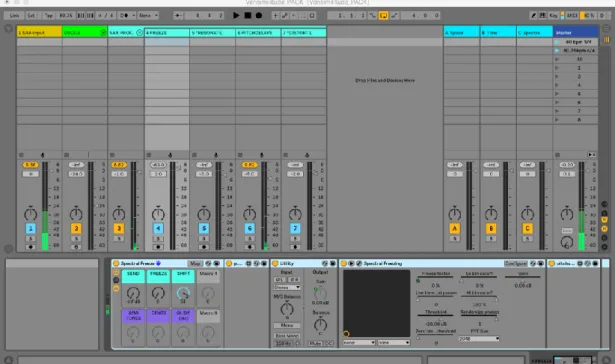Image resolution: width=615 pixels, height=364 pixels.
Task: Click the Show/Hide Macro Controls icon in the rack
Action: [x=116, y=272]
